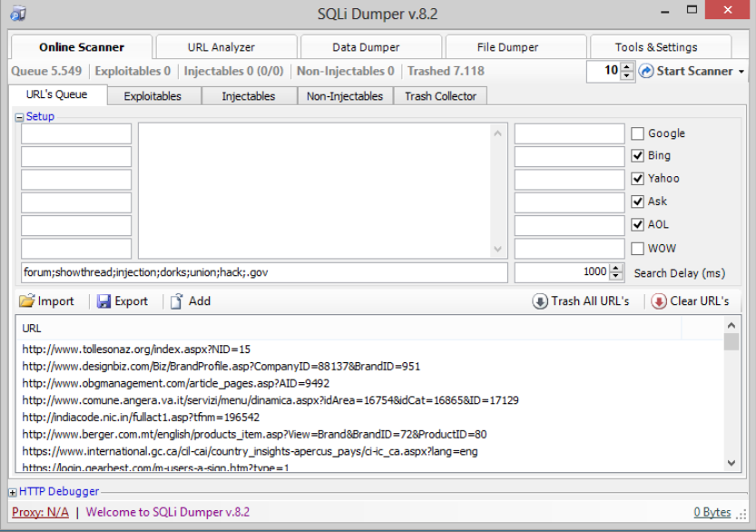Collapse the Setup section
The image size is (756, 532).
[19, 117]
